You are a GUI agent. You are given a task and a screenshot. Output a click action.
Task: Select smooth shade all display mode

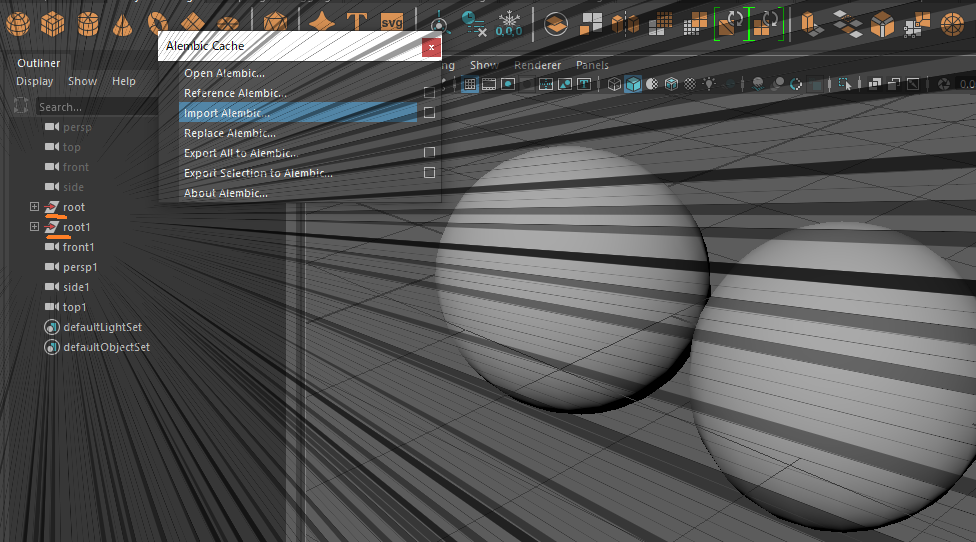[x=633, y=84]
